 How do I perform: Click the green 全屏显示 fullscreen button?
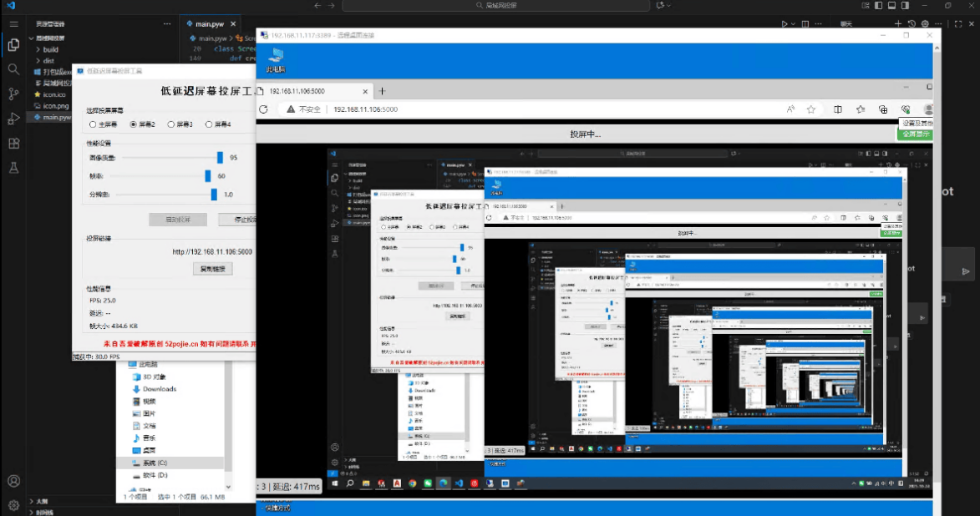pos(915,134)
